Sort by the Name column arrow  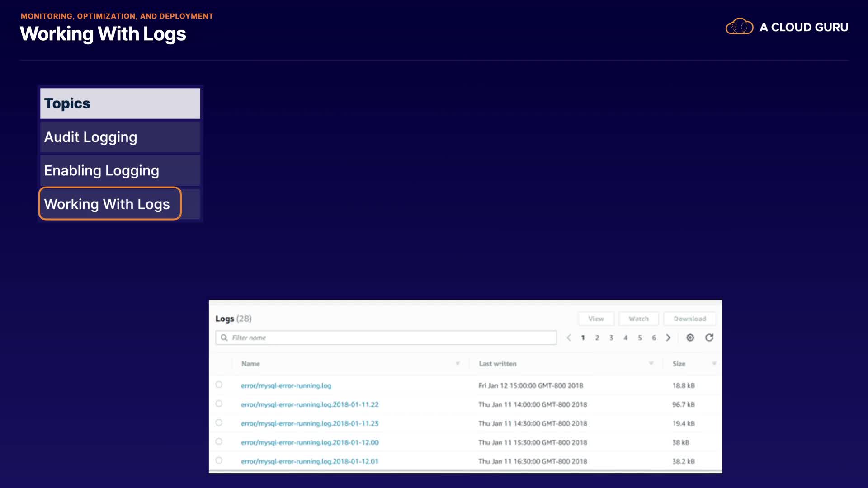pyautogui.click(x=458, y=364)
